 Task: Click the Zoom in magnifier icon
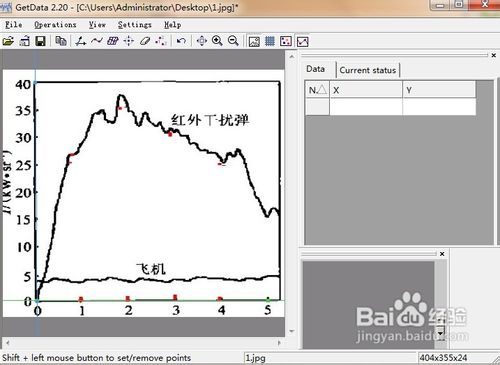[217, 41]
